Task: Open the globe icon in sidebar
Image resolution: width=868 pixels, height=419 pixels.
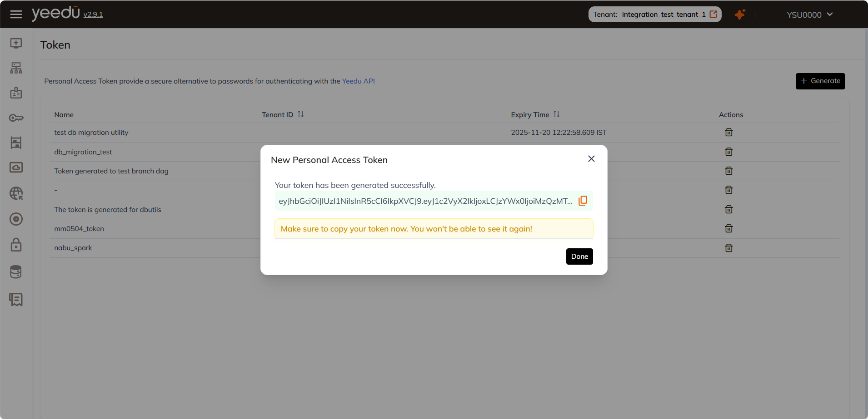Action: pos(16,193)
